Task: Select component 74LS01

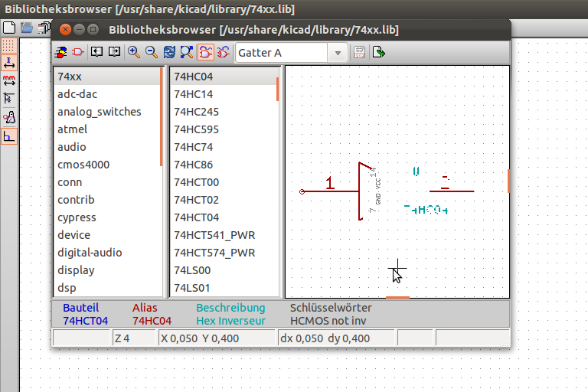Action: click(224, 288)
